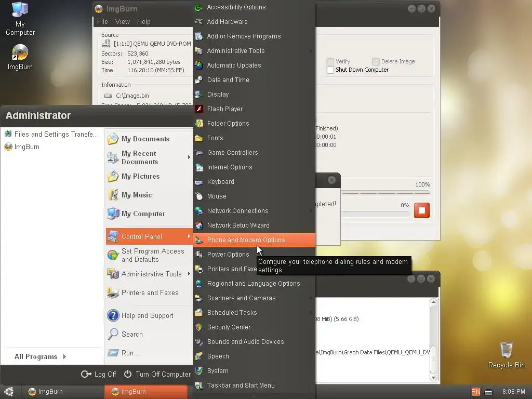Image resolution: width=532 pixels, height=399 pixels.
Task: Click the Regional and Language Options icon
Action: (x=199, y=284)
